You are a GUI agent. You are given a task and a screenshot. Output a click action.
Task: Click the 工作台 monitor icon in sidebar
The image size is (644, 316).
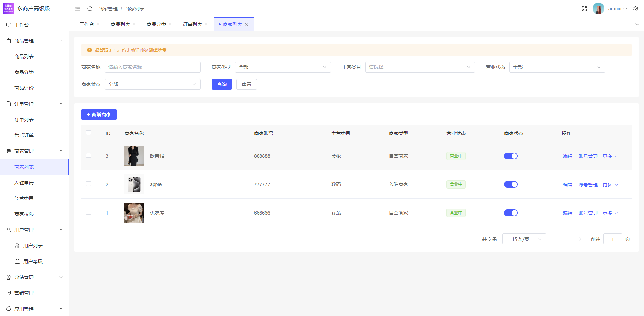[8, 25]
